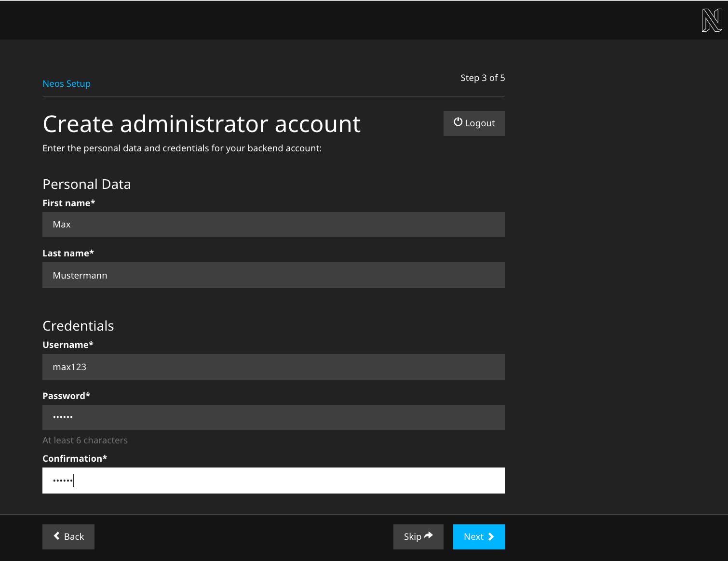Click the power icon on the Logout button

click(458, 122)
